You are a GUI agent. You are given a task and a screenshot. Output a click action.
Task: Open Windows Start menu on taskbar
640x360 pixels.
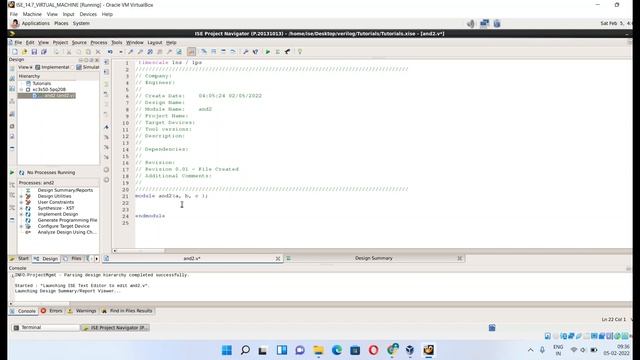(227, 350)
